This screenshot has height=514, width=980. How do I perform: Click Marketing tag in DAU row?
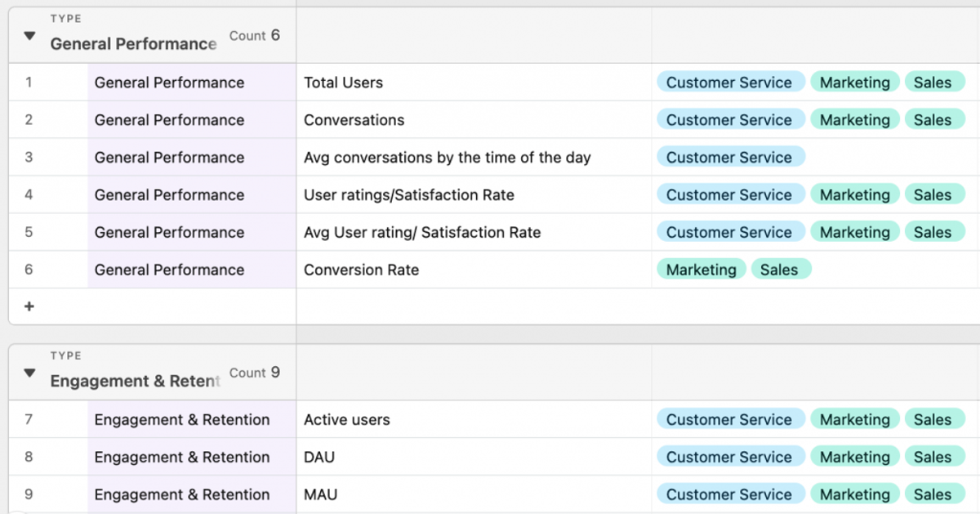pyautogui.click(x=855, y=458)
